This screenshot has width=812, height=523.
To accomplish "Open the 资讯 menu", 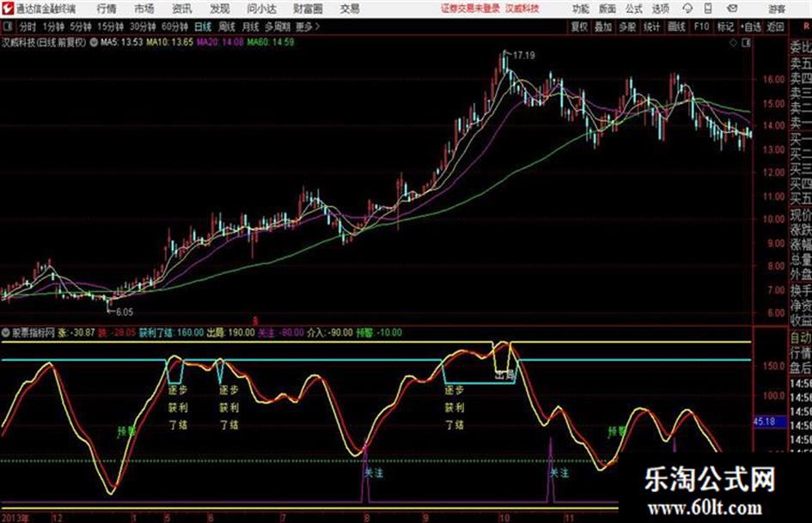I will tap(182, 9).
